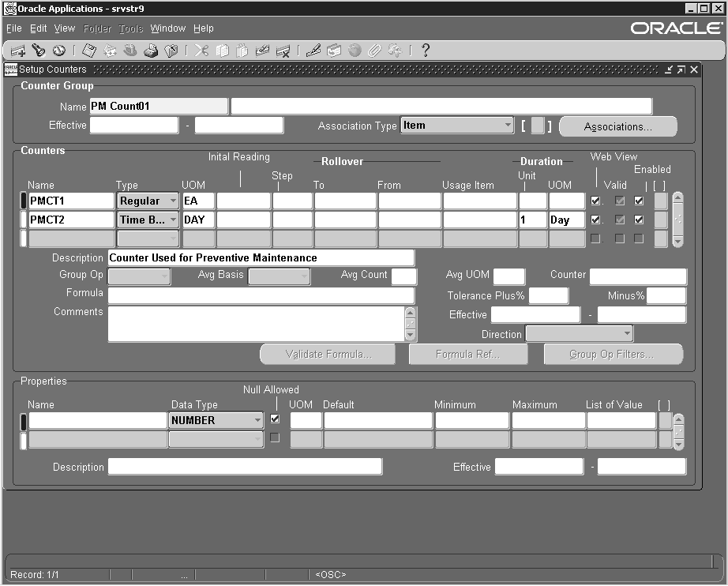Click the Find flashlight icon

39,50
